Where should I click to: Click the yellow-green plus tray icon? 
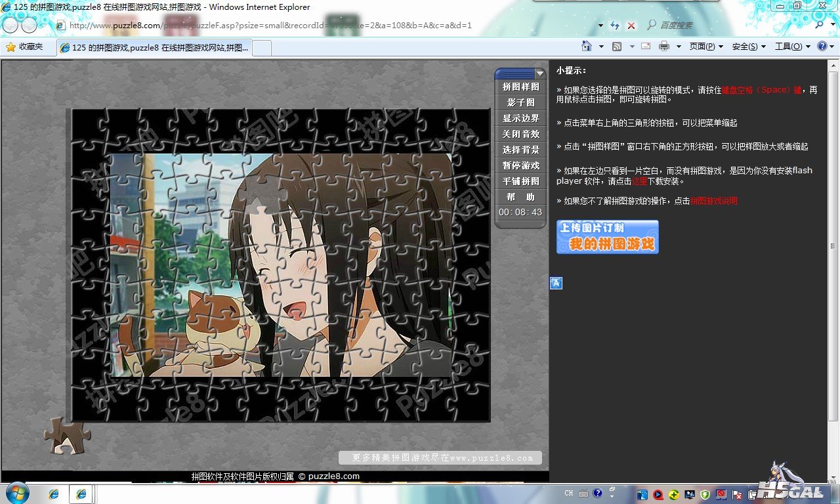pyautogui.click(x=673, y=494)
